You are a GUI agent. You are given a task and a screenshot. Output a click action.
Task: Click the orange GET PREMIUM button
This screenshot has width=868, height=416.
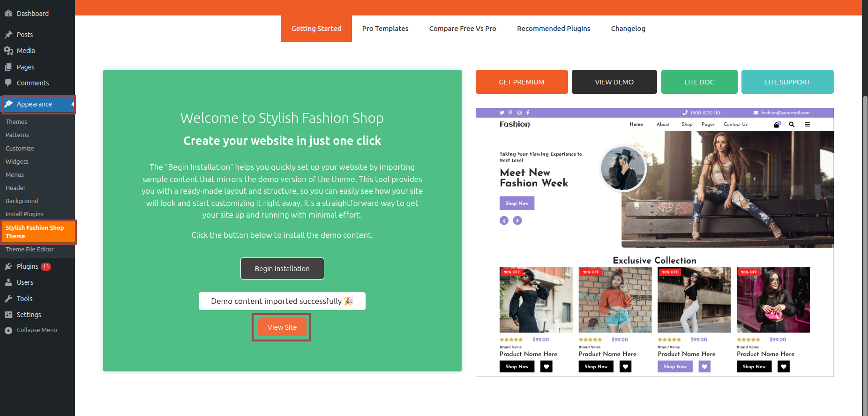click(522, 82)
